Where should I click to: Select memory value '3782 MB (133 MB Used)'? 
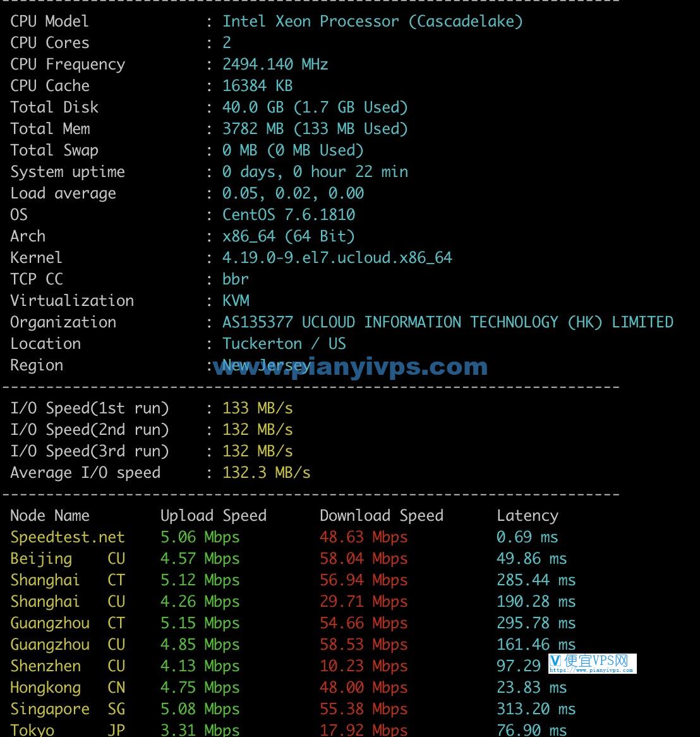[315, 129]
